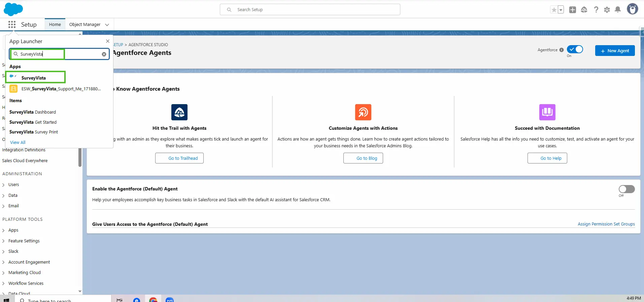This screenshot has height=302, width=644.
Task: Open the Object Manager tab dropdown chevron
Action: click(107, 25)
